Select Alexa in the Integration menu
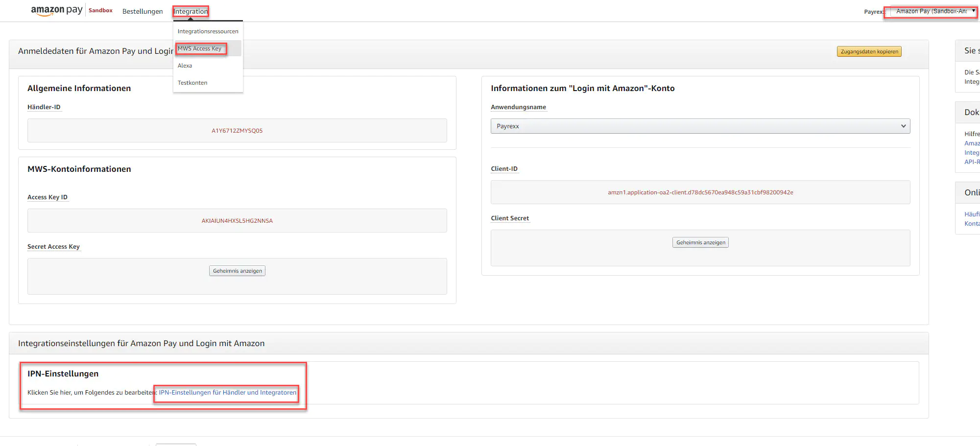The width and height of the screenshot is (980, 446). point(185,66)
